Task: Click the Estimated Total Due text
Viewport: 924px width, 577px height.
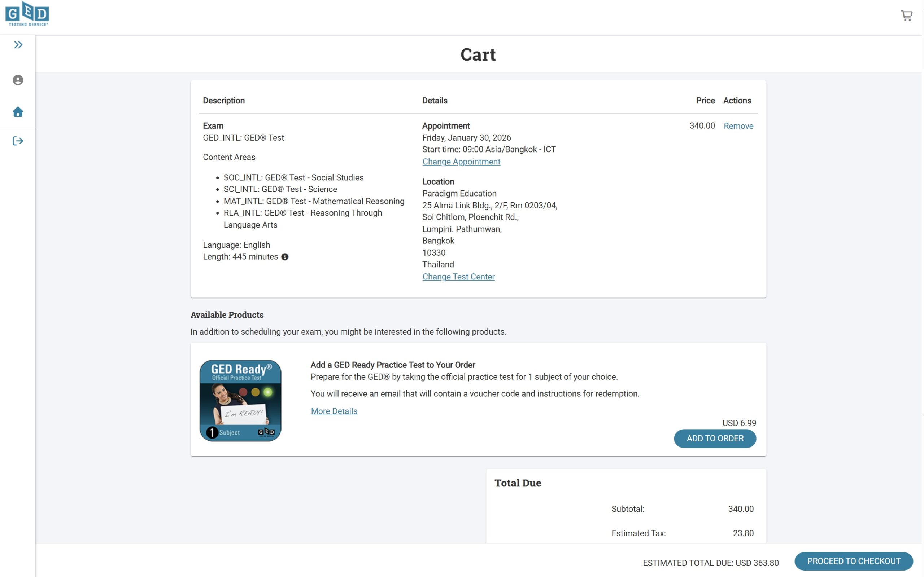Action: [710, 563]
